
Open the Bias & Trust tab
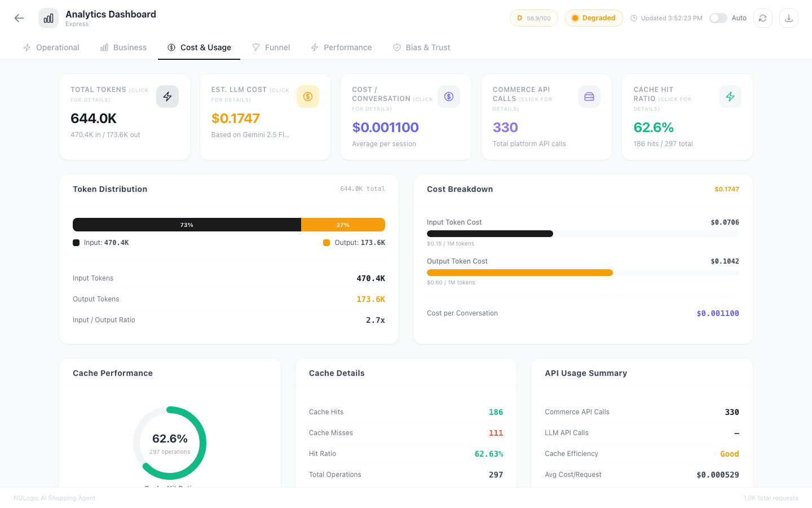(x=422, y=47)
